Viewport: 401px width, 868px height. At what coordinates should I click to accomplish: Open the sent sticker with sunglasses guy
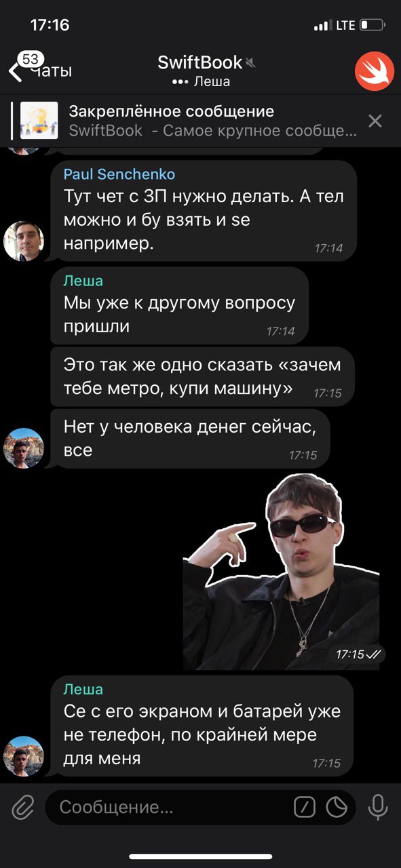(x=282, y=571)
